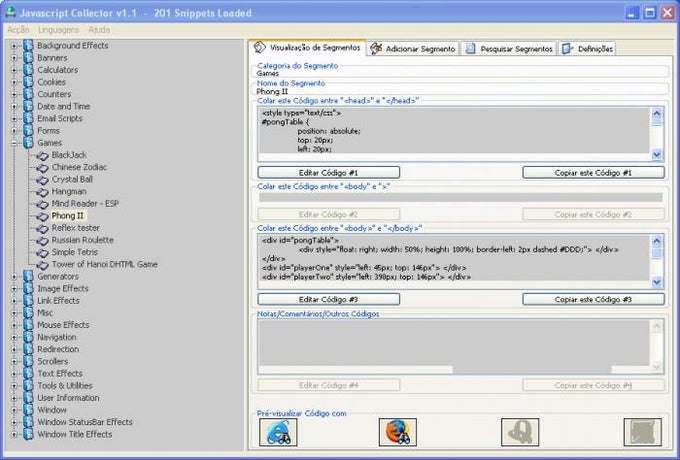Click the Generators category book icon

pyautogui.click(x=28, y=276)
